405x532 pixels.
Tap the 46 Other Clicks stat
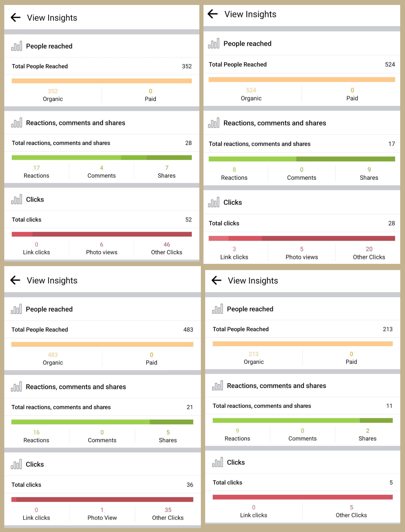[167, 248]
